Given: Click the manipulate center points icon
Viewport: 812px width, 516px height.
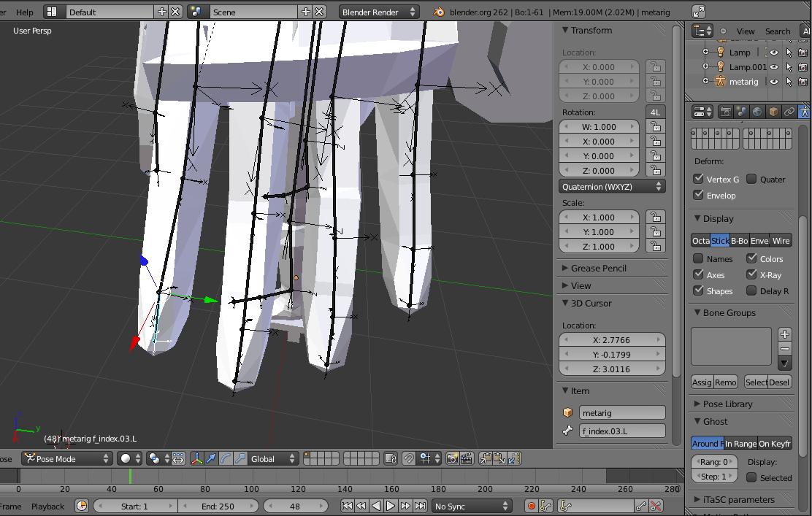Looking at the screenshot, I should (x=178, y=458).
